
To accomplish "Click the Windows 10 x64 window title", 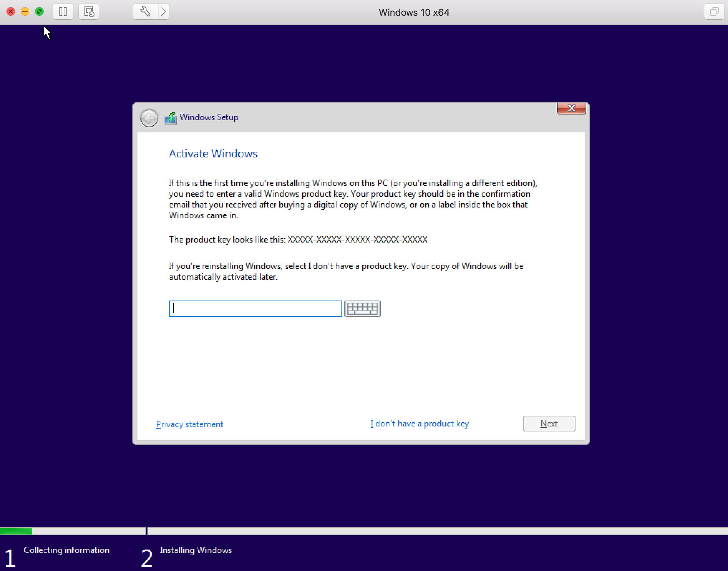I will point(414,12).
